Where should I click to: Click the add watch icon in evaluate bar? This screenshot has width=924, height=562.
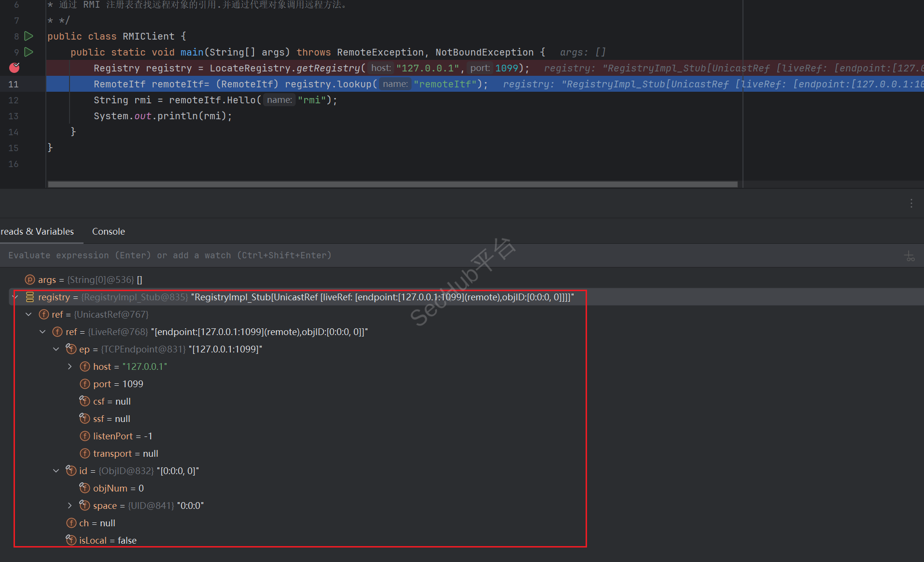click(x=910, y=256)
